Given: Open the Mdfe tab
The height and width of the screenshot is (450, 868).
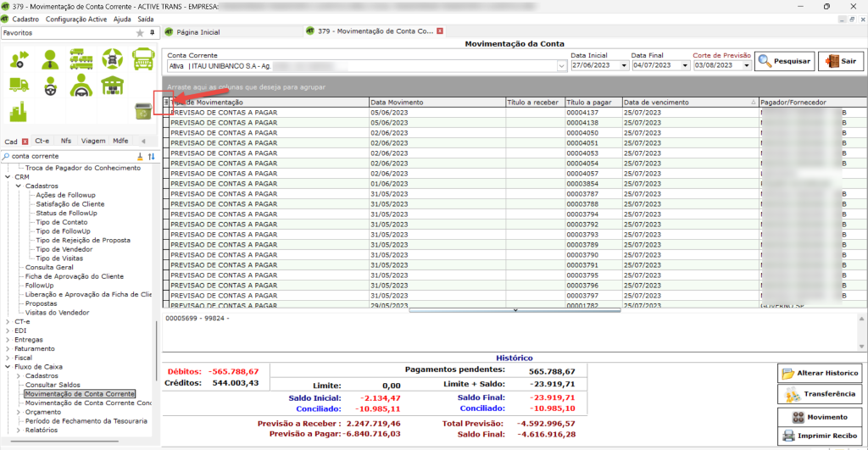Looking at the screenshot, I should coord(120,142).
